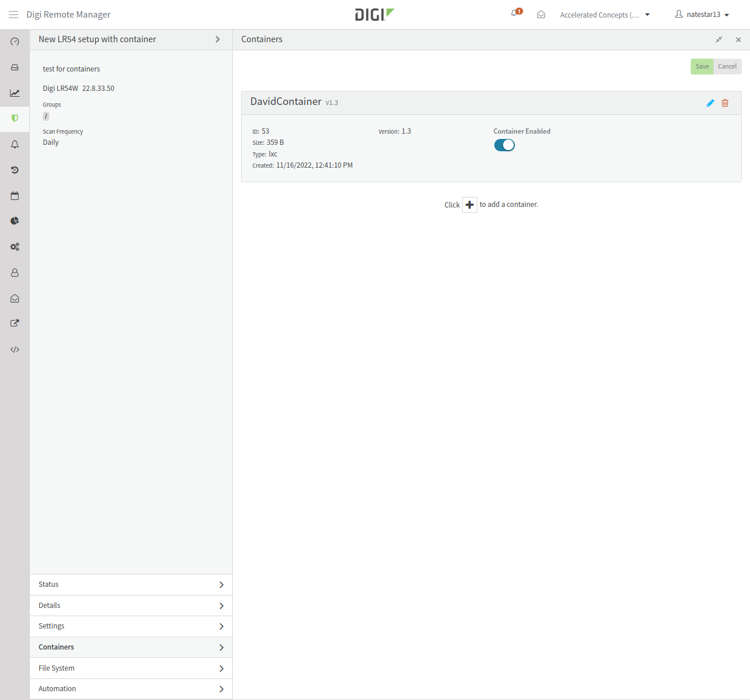Click the root group slash tag

pos(46,116)
